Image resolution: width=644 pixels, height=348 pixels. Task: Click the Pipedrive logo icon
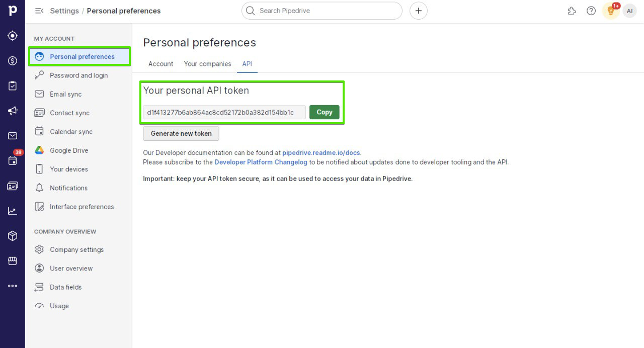pos(13,11)
